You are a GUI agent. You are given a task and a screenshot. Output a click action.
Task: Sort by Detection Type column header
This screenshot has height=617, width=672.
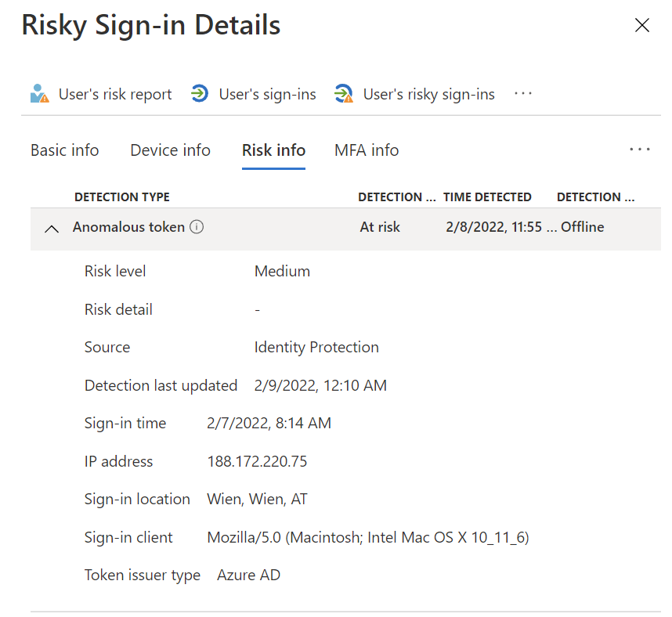(x=122, y=197)
